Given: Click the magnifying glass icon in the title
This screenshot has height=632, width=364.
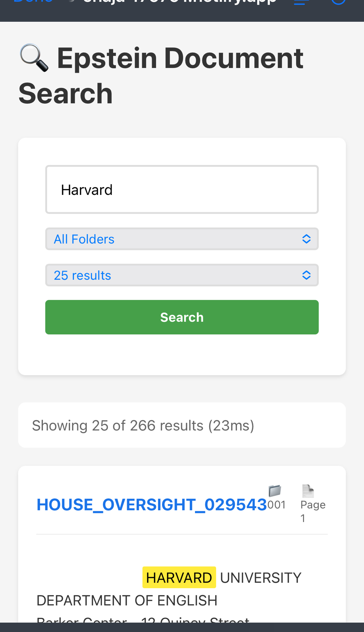Looking at the screenshot, I should [x=34, y=58].
